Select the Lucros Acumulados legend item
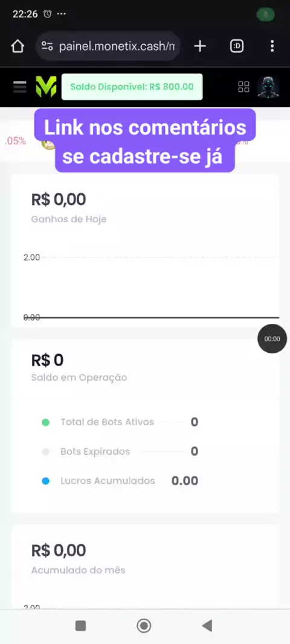Viewport: 290px width, 644px height. [x=120, y=481]
